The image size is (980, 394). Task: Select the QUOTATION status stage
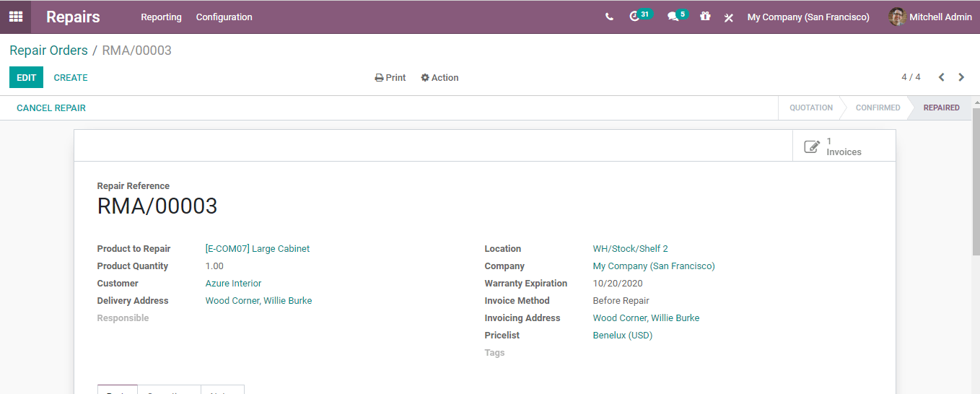[x=810, y=108]
